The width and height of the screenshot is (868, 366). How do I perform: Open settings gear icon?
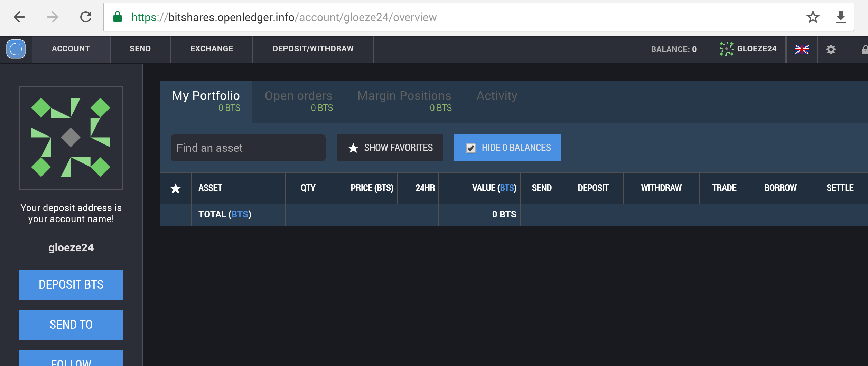[831, 49]
